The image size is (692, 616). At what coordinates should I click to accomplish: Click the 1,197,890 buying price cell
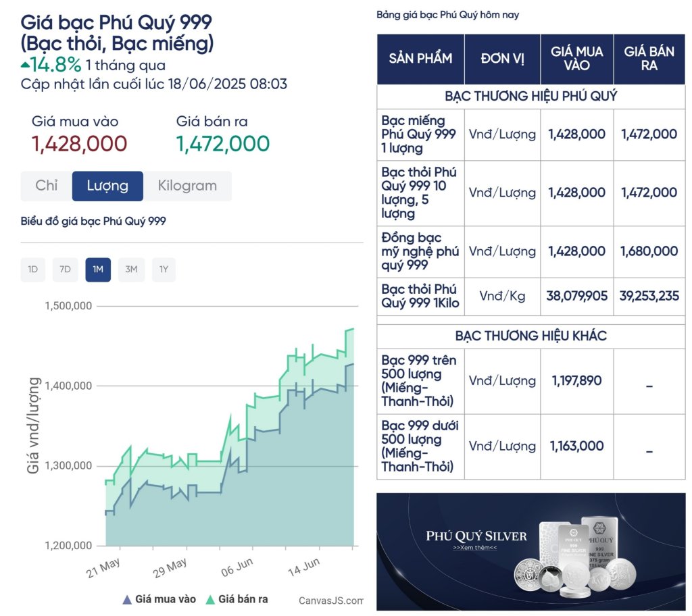pyautogui.click(x=577, y=381)
